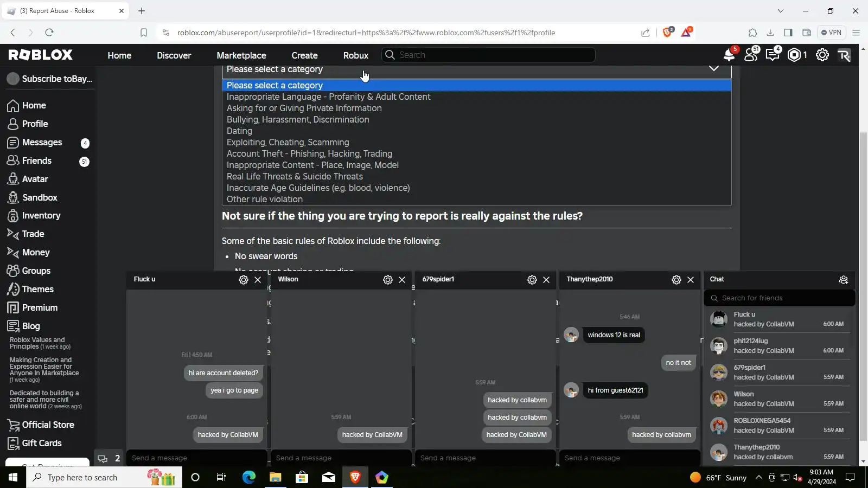Open a new browser tab
Image resolution: width=868 pixels, height=488 pixels.
click(142, 11)
